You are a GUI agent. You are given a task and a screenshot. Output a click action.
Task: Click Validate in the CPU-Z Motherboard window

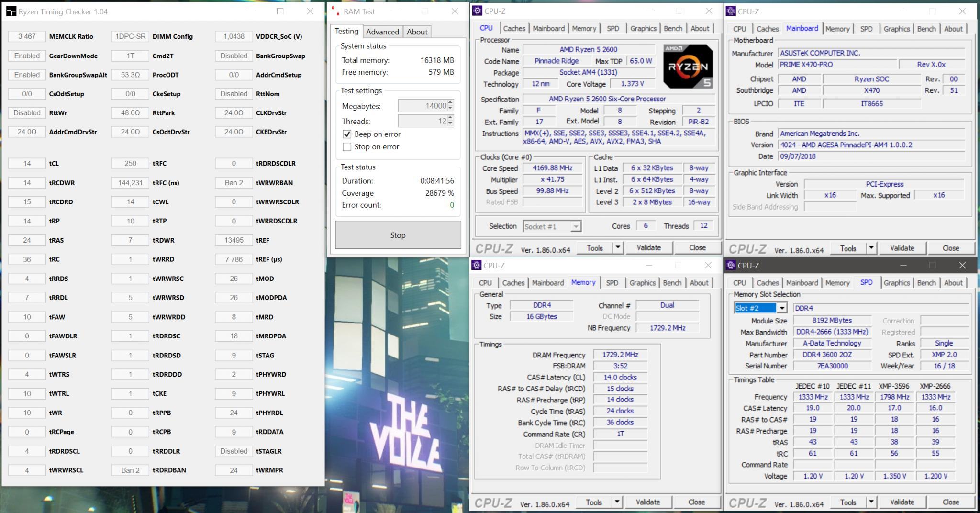point(902,248)
